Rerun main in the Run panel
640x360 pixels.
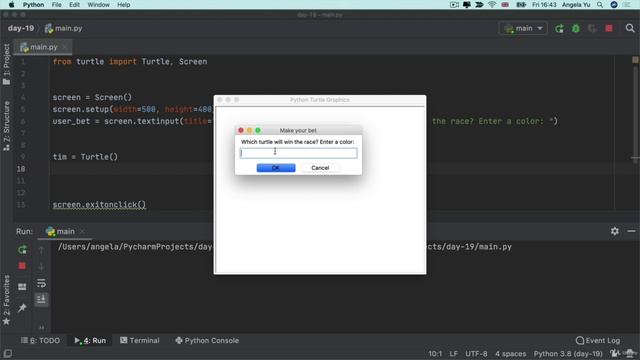(x=22, y=249)
